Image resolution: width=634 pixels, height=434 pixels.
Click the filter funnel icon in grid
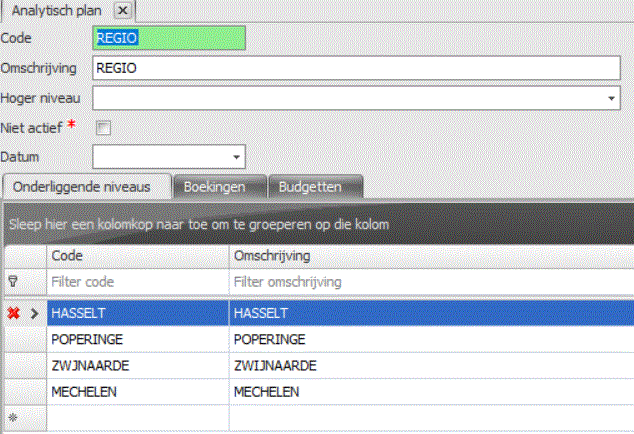tap(13, 283)
